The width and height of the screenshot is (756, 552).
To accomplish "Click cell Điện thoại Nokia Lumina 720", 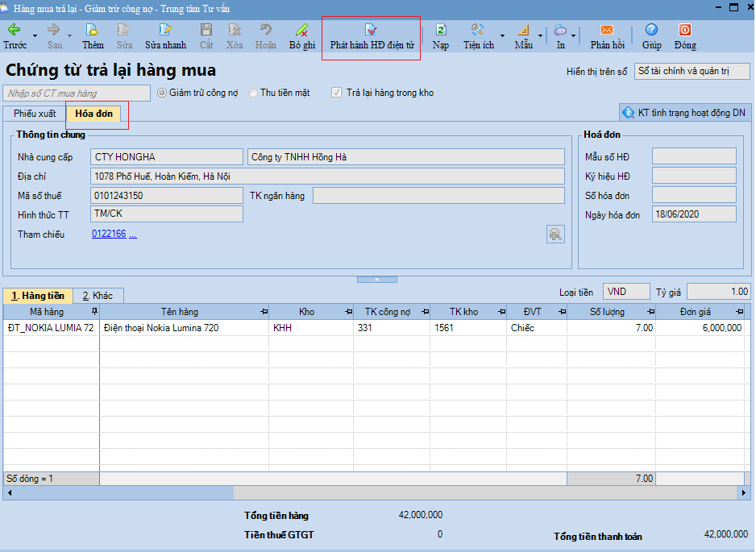I will click(x=185, y=328).
